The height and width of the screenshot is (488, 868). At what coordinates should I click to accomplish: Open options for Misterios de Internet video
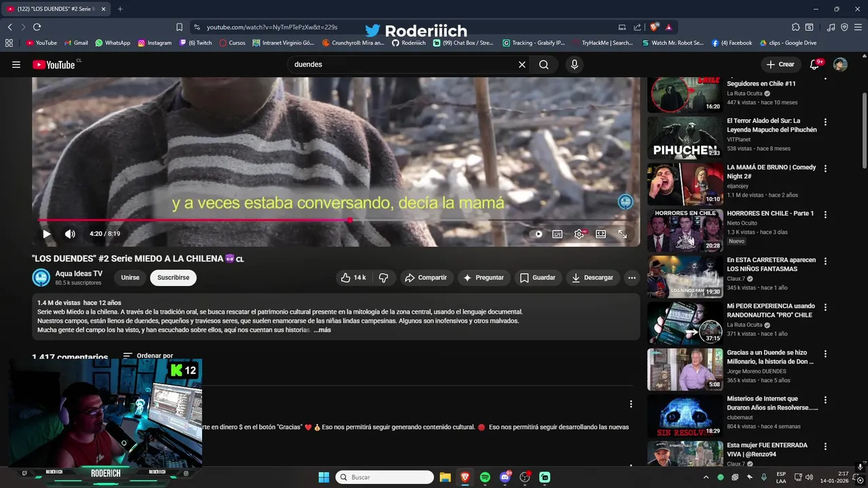tap(825, 400)
